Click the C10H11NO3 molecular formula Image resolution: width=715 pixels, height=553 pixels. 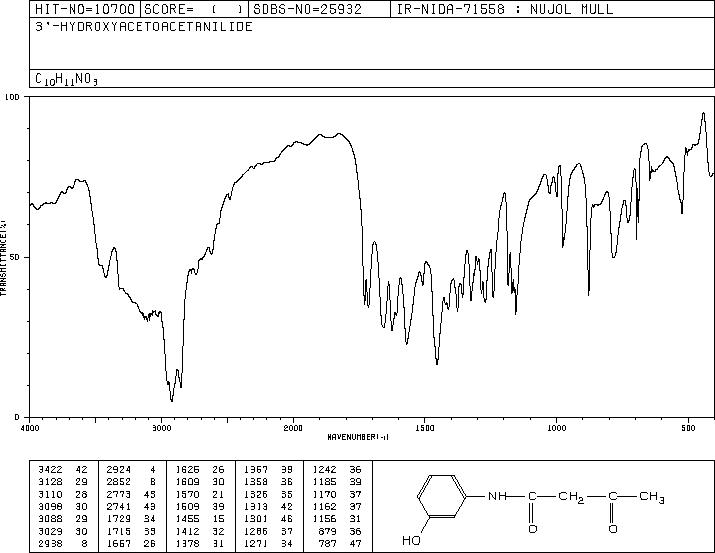(x=67, y=79)
